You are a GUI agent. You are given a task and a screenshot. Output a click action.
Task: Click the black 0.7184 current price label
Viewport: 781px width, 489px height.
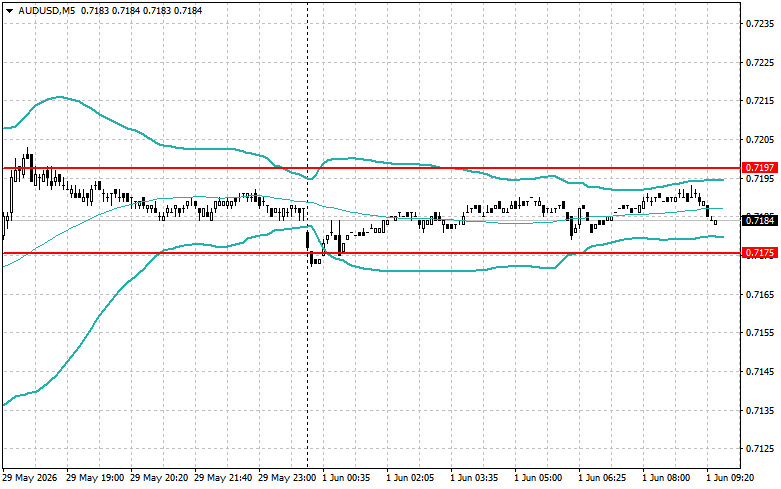click(760, 220)
